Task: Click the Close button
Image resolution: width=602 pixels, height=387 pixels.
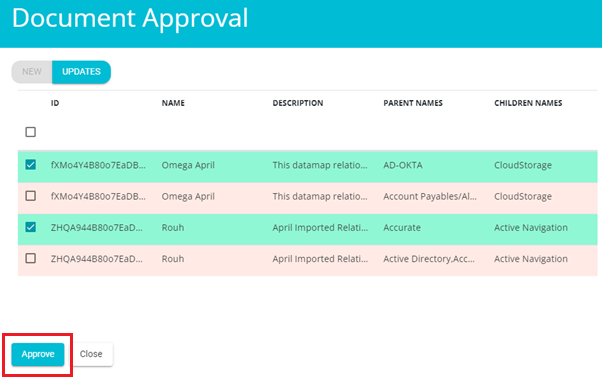Action: tap(91, 354)
